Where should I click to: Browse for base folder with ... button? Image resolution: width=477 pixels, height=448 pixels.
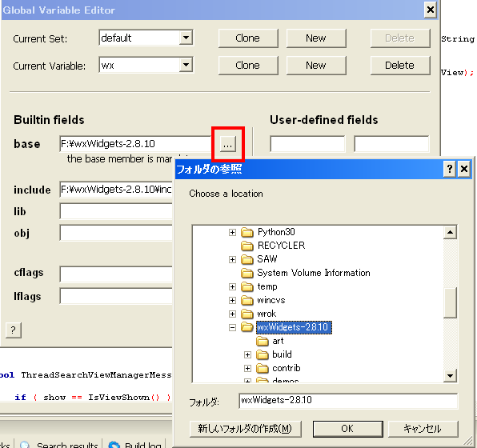(228, 144)
